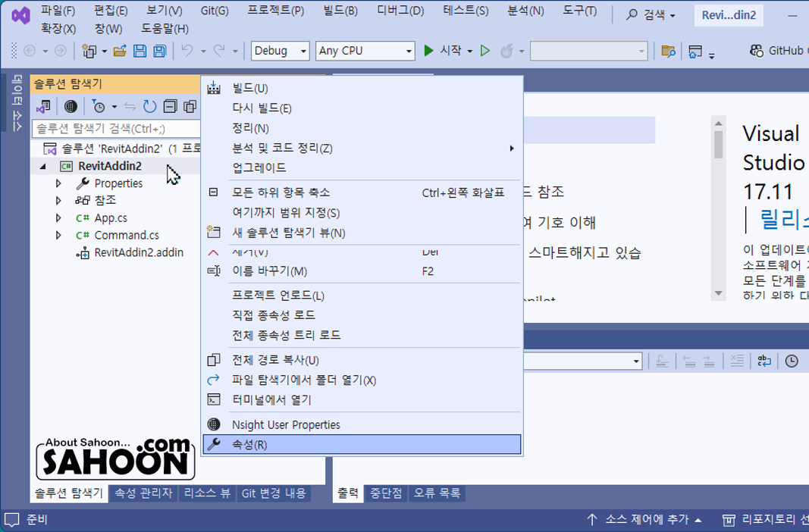Select the 솔루션 'RevitAddin2' solution node

(x=122, y=149)
